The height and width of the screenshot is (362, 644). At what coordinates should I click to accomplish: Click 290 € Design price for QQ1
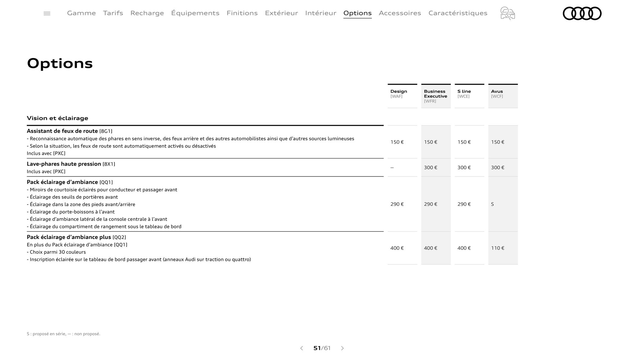point(397,204)
